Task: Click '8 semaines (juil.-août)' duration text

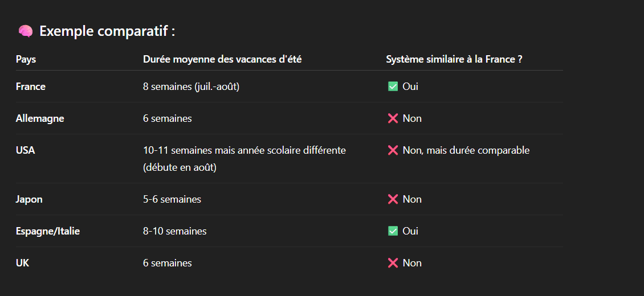Action: [x=191, y=87]
